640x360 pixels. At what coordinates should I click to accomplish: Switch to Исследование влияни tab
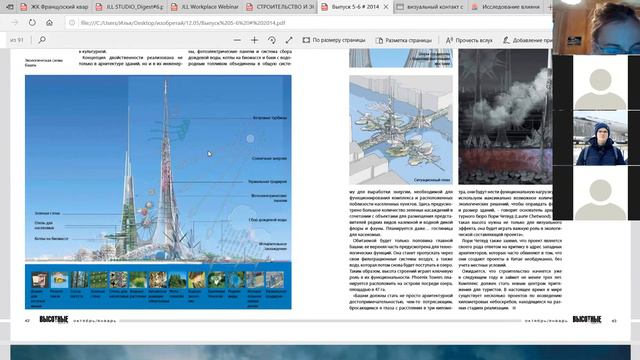(506, 7)
